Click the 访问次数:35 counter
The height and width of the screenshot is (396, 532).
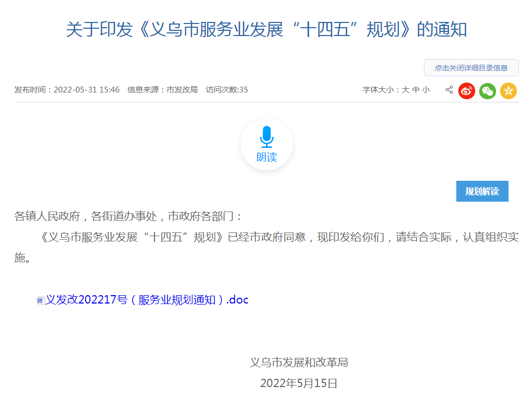(x=227, y=90)
